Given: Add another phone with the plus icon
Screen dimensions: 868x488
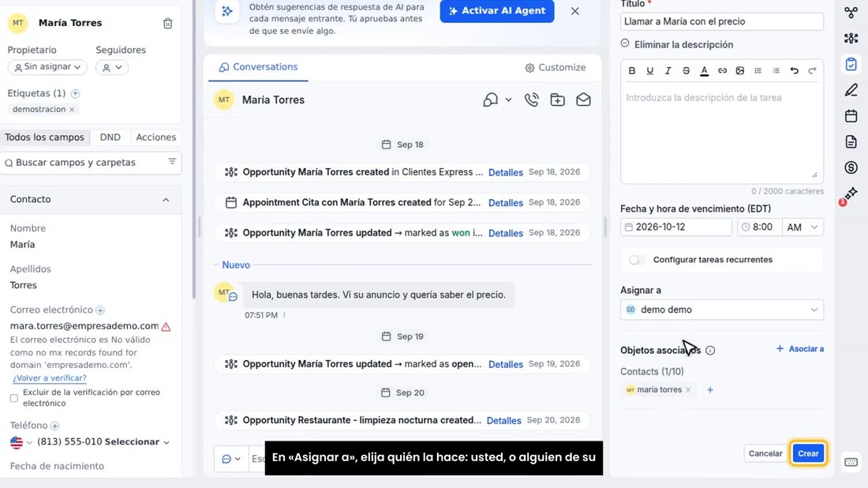Looking at the screenshot, I should tap(54, 426).
